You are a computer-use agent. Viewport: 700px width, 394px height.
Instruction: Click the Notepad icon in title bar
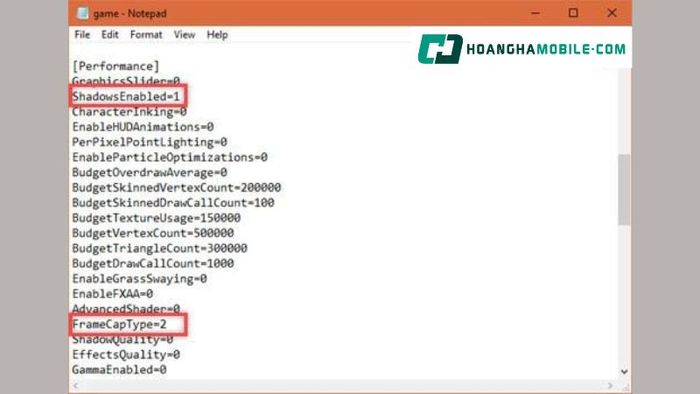[x=83, y=13]
